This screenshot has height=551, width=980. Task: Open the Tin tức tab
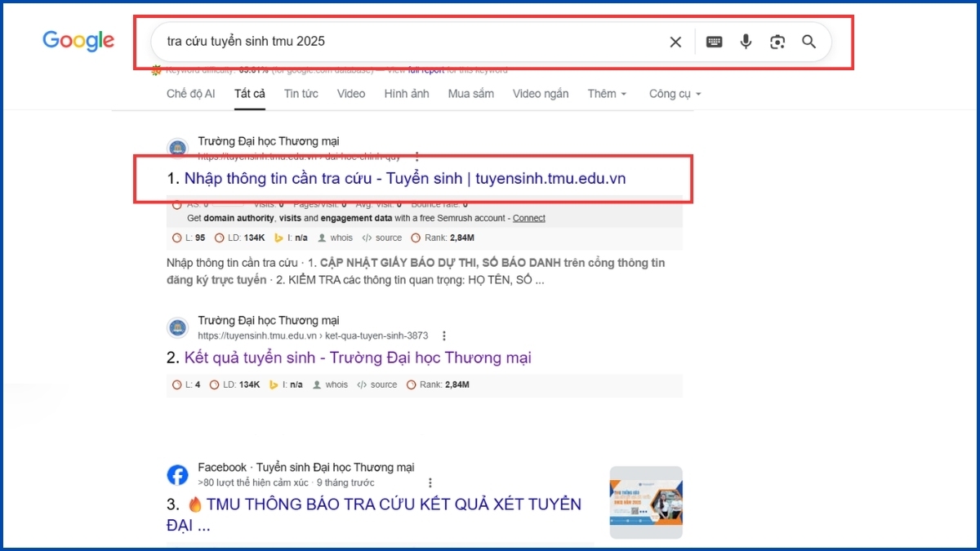(x=301, y=94)
